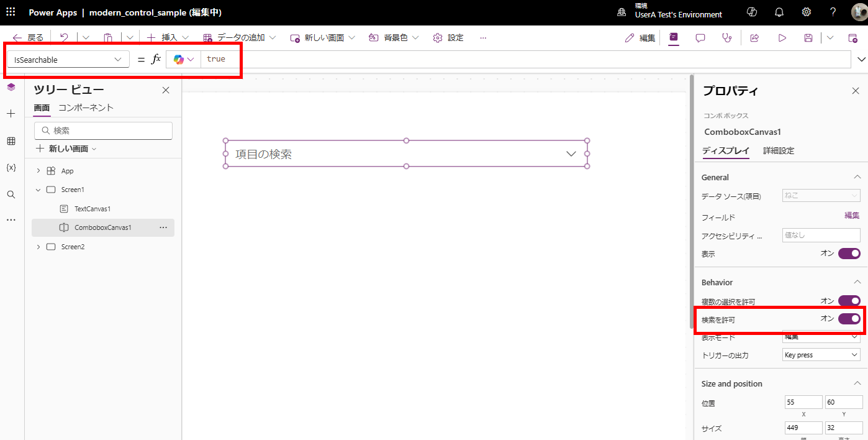The width and height of the screenshot is (868, 440).
Task: Open the IsSearchable property dropdown
Action: click(68, 60)
